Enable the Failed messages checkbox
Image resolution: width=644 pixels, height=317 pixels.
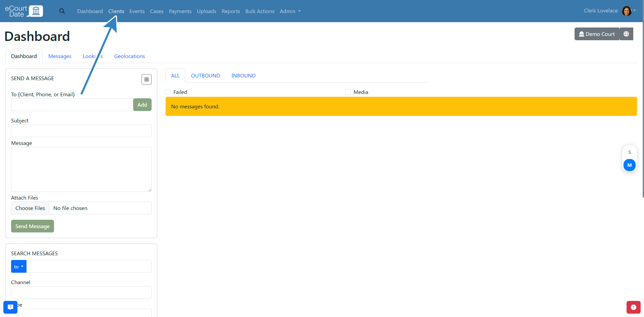168,92
